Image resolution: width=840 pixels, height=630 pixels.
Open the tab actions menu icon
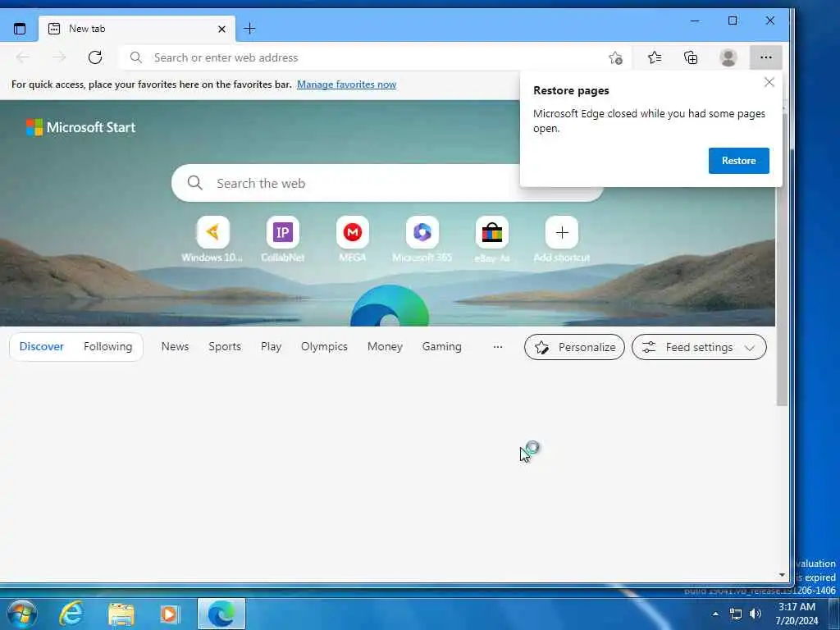(20, 29)
